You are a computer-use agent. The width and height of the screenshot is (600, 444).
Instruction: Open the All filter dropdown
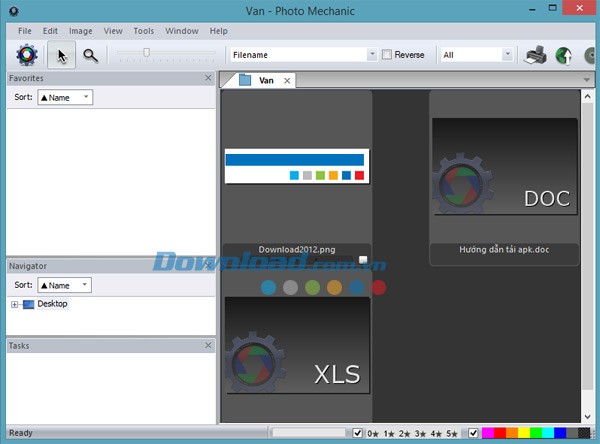pyautogui.click(x=508, y=55)
